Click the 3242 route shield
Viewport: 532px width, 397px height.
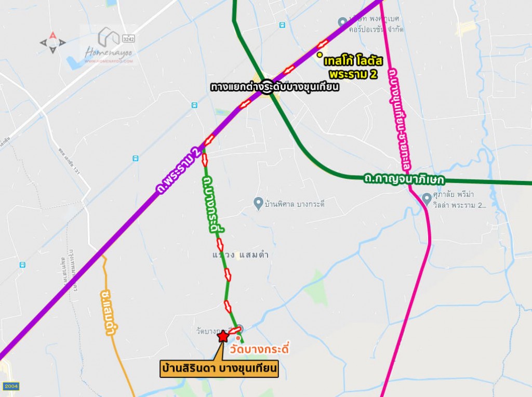pos(129,38)
